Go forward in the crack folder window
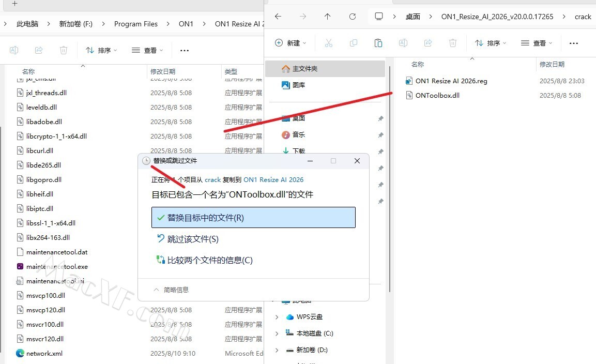 [303, 17]
